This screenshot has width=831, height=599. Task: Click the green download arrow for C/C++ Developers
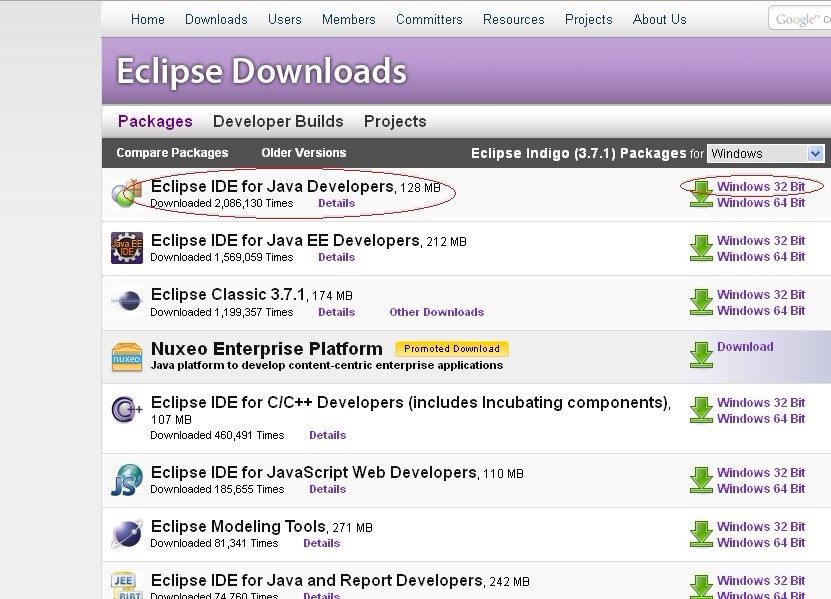click(x=701, y=410)
